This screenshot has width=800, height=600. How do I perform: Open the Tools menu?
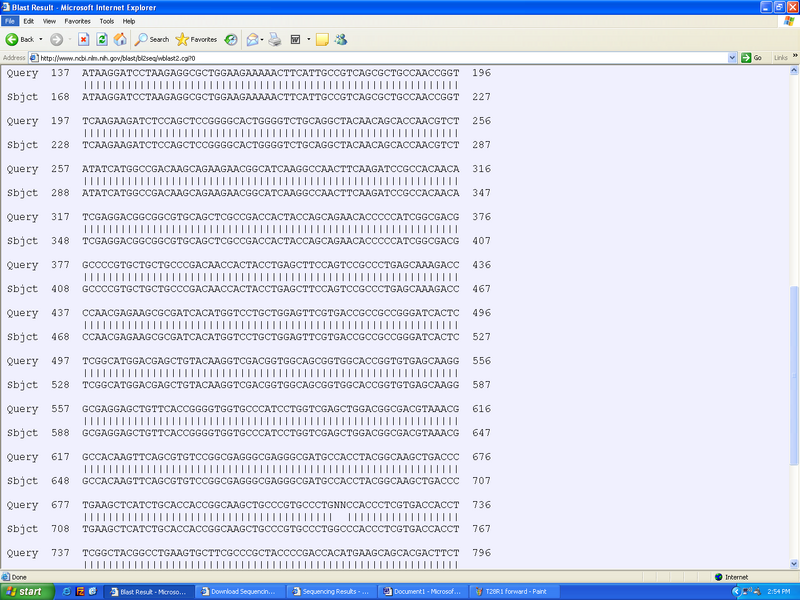106,20
